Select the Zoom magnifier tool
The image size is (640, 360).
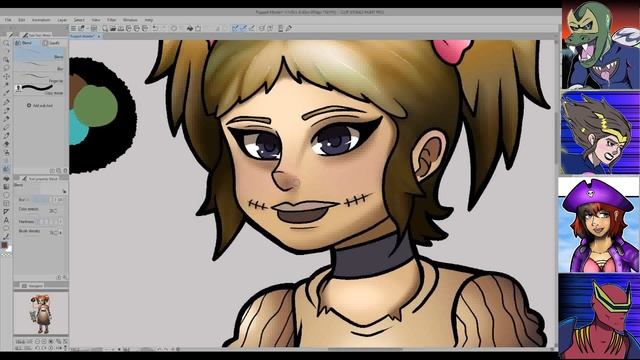[x=6, y=43]
